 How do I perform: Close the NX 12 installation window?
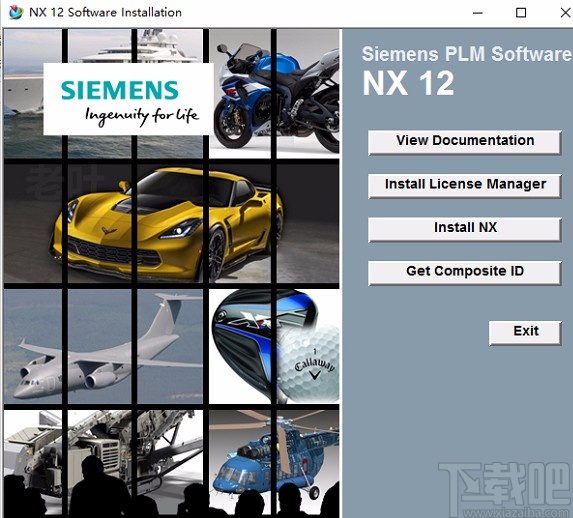click(x=565, y=13)
